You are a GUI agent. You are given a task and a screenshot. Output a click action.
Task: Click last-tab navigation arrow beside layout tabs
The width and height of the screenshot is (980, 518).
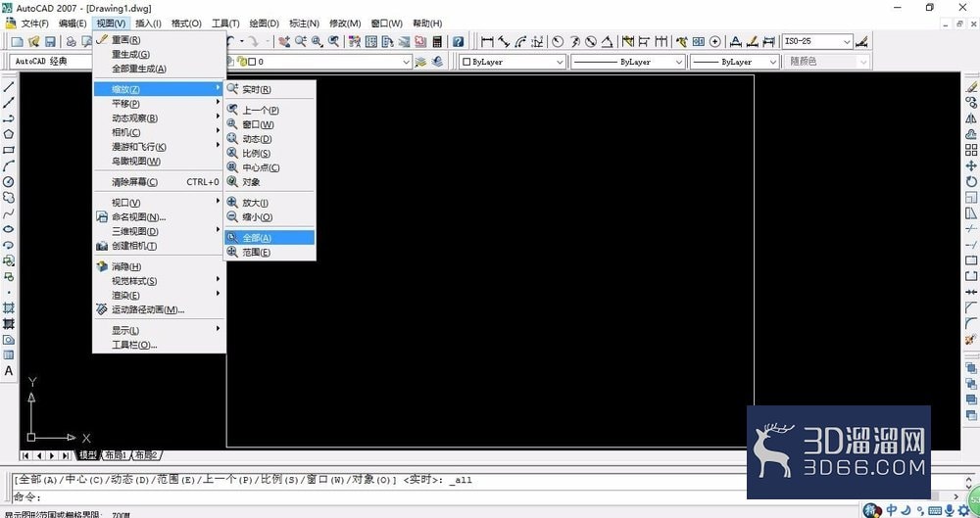pyautogui.click(x=66, y=455)
